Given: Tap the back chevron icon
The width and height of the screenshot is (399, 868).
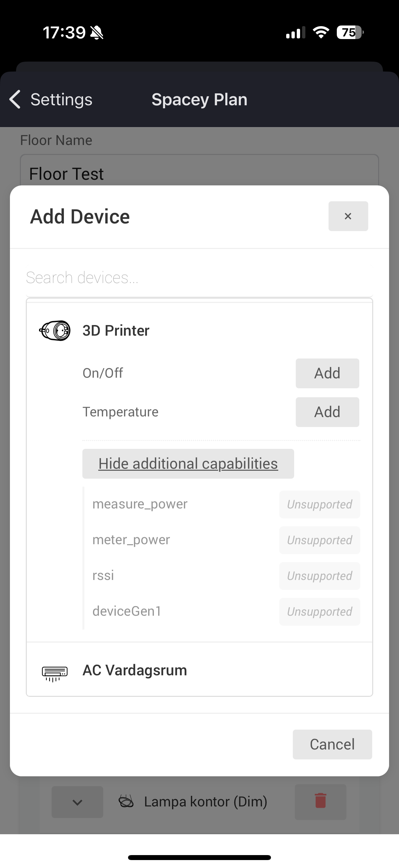Looking at the screenshot, I should coord(15,99).
